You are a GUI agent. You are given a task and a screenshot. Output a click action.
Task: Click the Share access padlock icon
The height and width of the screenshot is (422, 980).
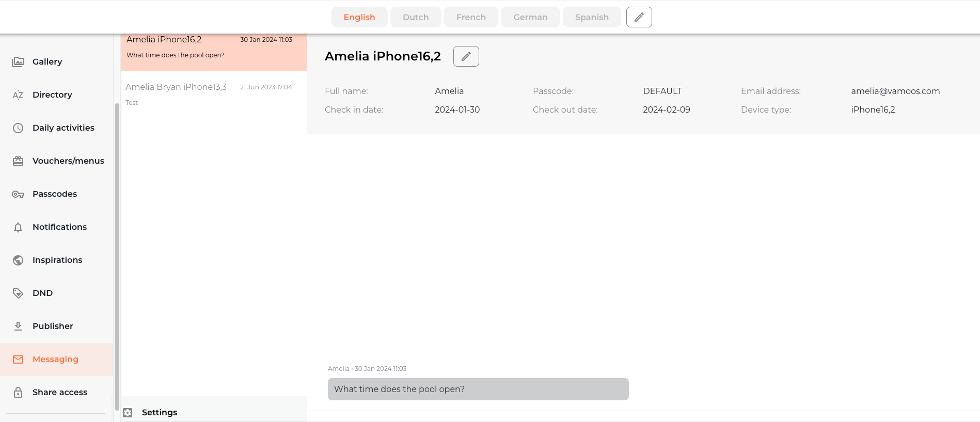(18, 393)
